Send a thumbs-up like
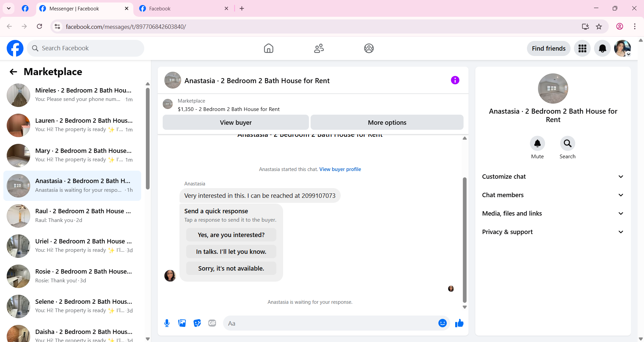644x342 pixels. [459, 323]
